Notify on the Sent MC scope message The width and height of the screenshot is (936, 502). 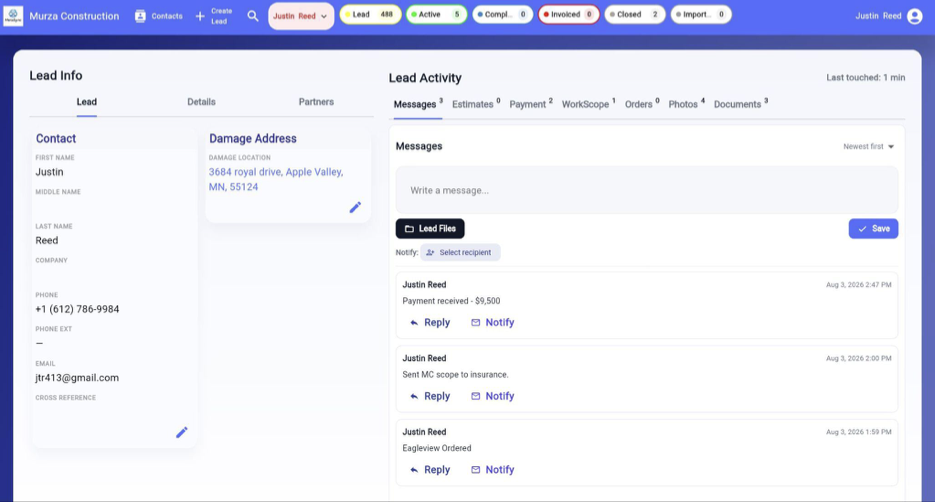click(x=492, y=396)
